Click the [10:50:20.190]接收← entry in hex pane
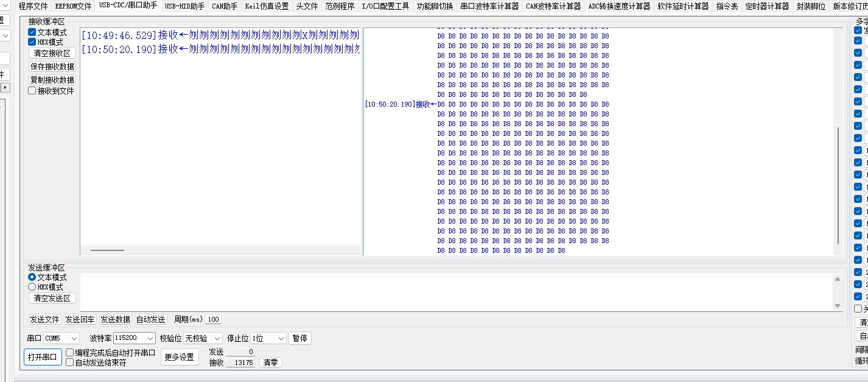Viewport: 868px width, 382px height. pyautogui.click(x=401, y=104)
